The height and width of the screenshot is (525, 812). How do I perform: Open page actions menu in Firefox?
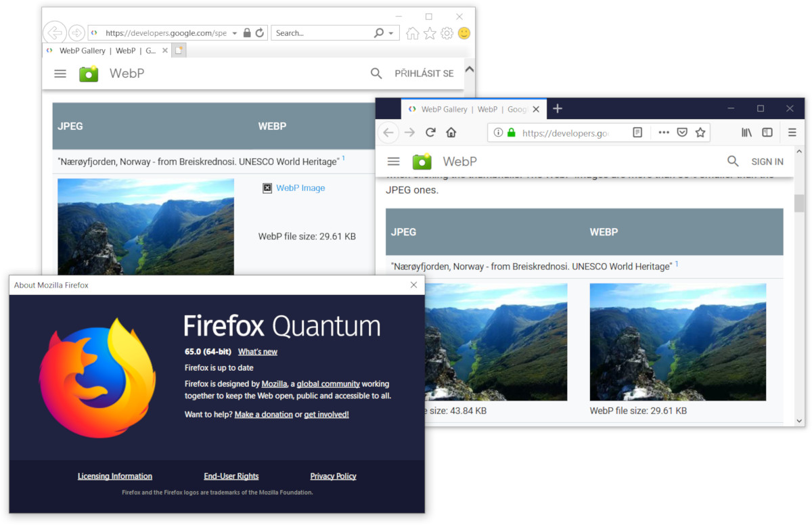[664, 133]
